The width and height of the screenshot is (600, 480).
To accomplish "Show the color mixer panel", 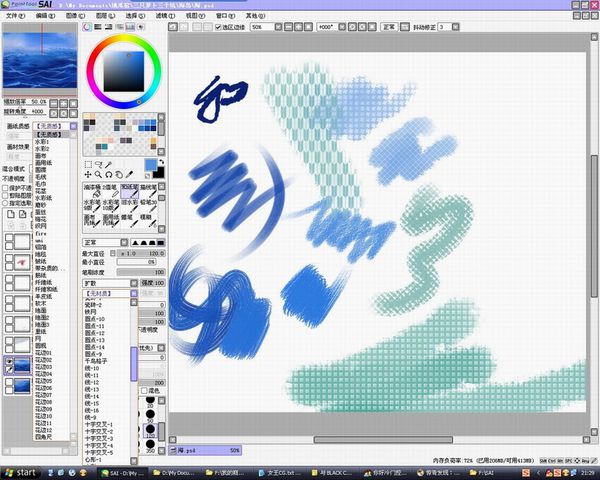I will pyautogui.click(x=120, y=27).
